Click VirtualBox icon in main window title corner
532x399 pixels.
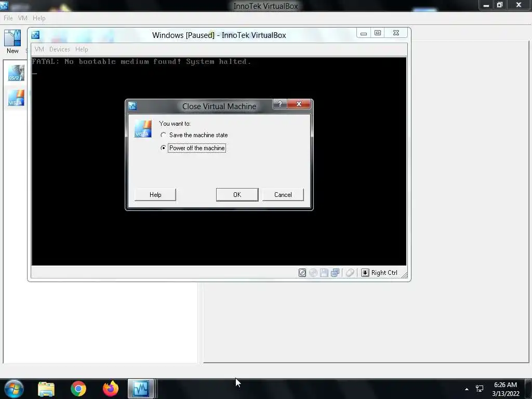pyautogui.click(x=4, y=5)
